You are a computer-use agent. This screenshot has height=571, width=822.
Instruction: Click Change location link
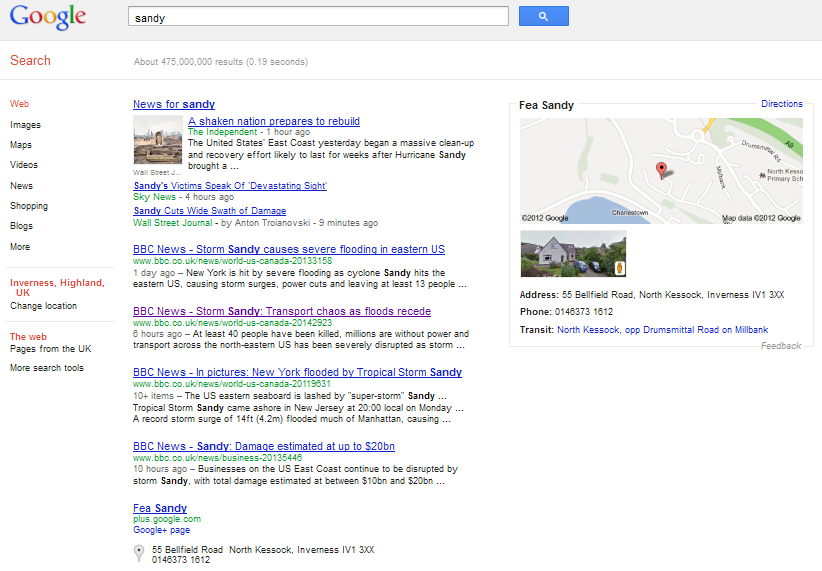click(44, 306)
